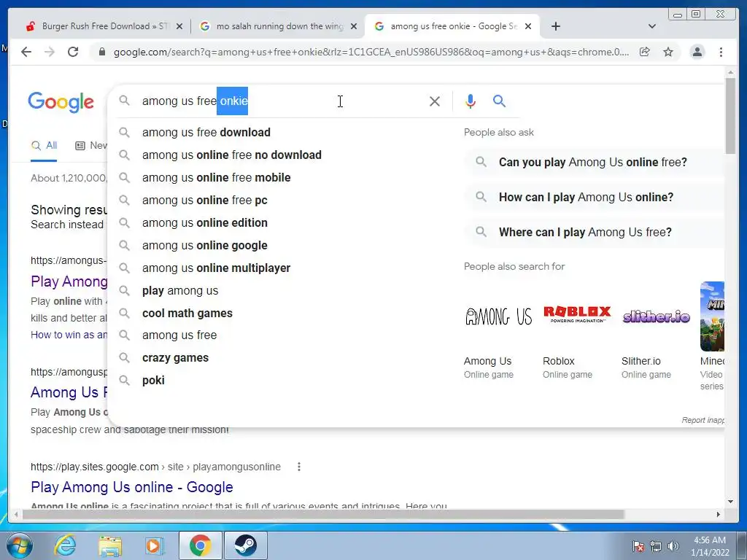Image resolution: width=747 pixels, height=560 pixels.
Task: Bookmark this page with the star icon
Action: (x=668, y=52)
